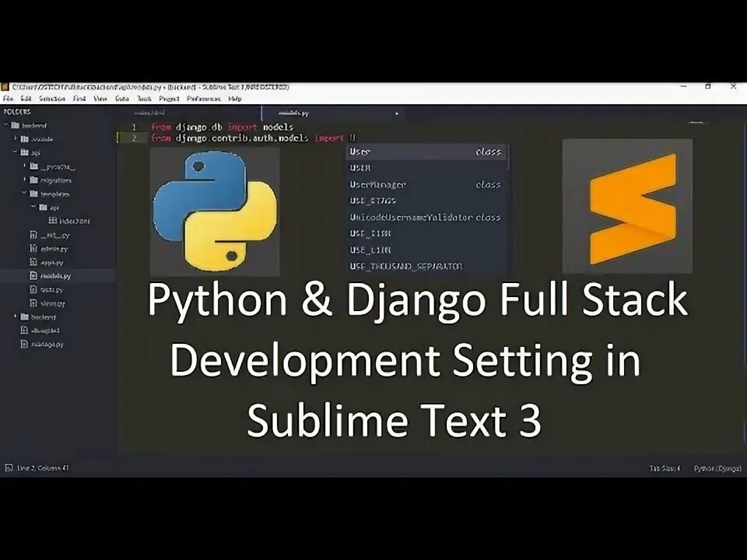Open the View menu
Screen dimensions: 747x560
[x=100, y=99]
